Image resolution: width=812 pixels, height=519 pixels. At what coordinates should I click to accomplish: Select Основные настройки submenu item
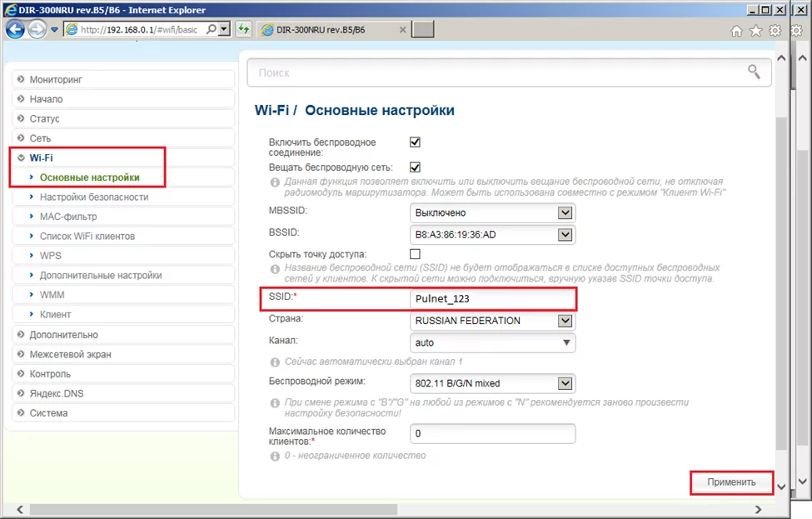[x=123, y=177]
